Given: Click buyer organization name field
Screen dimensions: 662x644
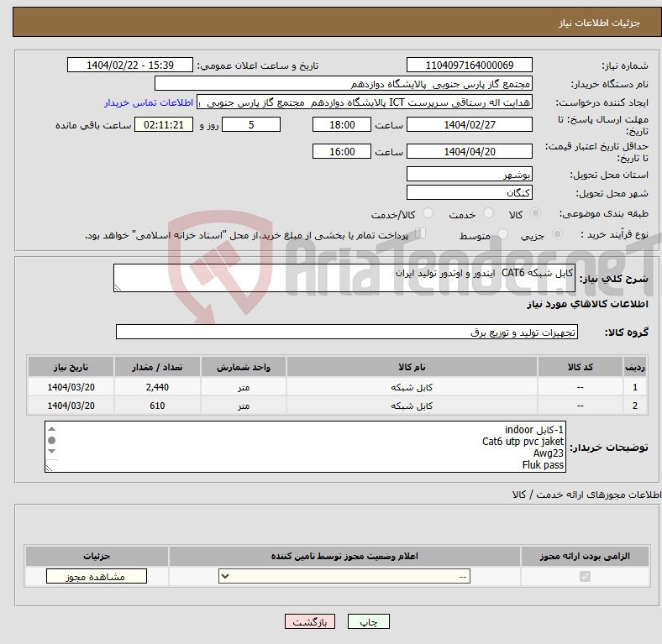Looking at the screenshot, I should 344,84.
